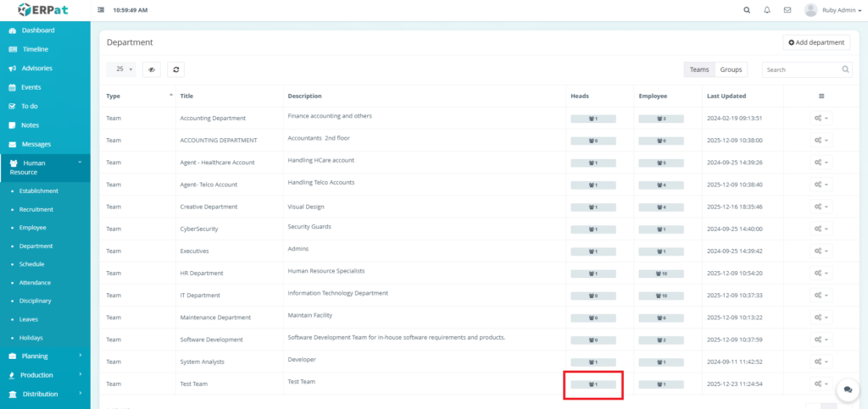Click the Add department button
This screenshot has height=409, width=868.
pyautogui.click(x=816, y=42)
